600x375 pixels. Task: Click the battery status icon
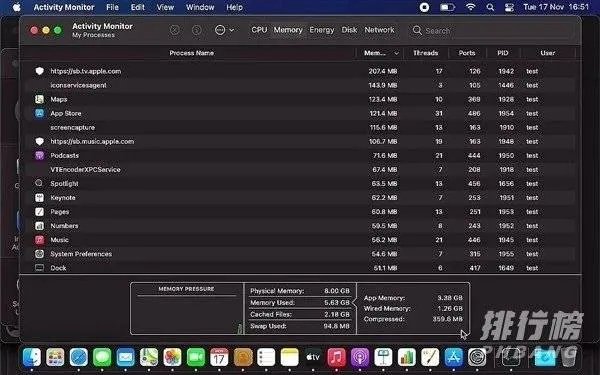tap(447, 7)
